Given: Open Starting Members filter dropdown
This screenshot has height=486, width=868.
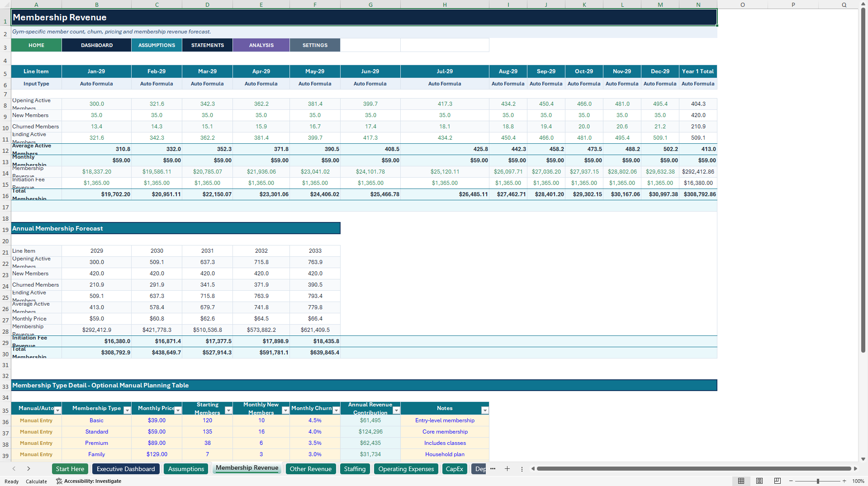Looking at the screenshot, I should point(228,411).
